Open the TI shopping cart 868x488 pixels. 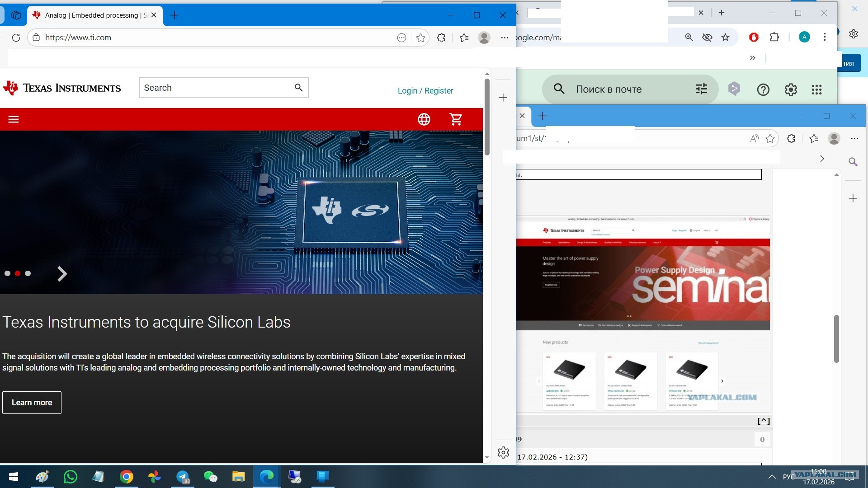coord(456,119)
